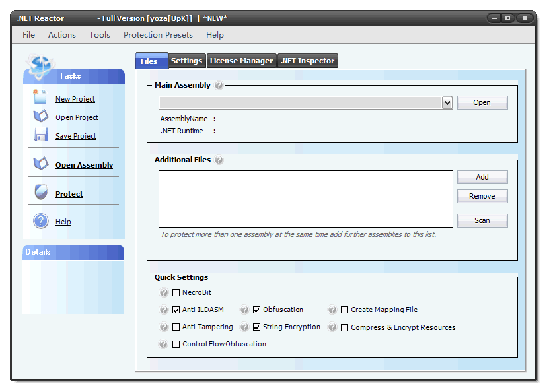
Task: Switch to the License Manager tab
Action: click(x=241, y=61)
